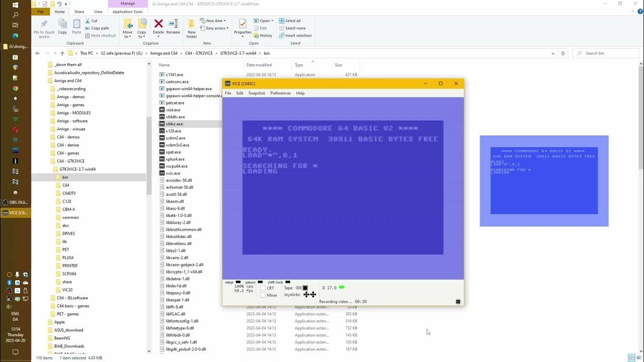This screenshot has height=362, width=644.
Task: Click the Up arrow in Explorer navigation
Action: [62, 53]
